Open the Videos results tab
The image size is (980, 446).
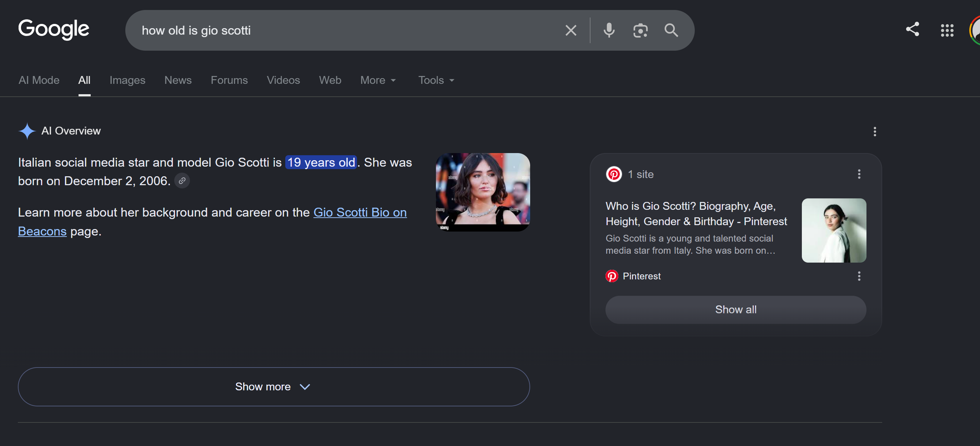pyautogui.click(x=283, y=80)
